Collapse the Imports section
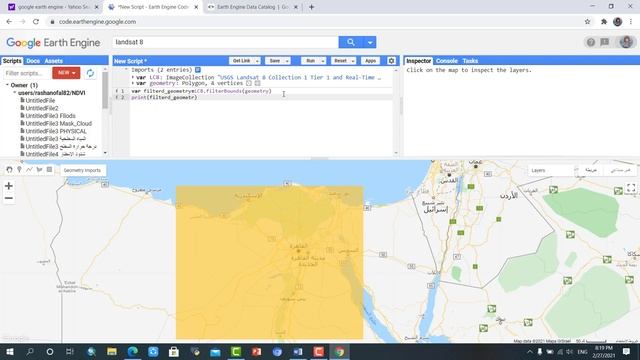Image resolution: width=640 pixels, height=360 pixels. (x=126, y=70)
